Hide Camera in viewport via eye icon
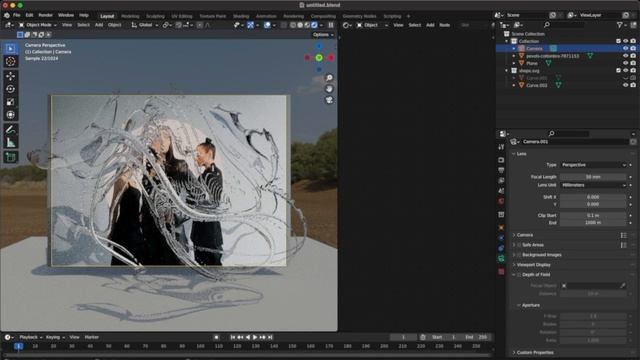Image resolution: width=640 pixels, height=360 pixels. click(x=625, y=48)
